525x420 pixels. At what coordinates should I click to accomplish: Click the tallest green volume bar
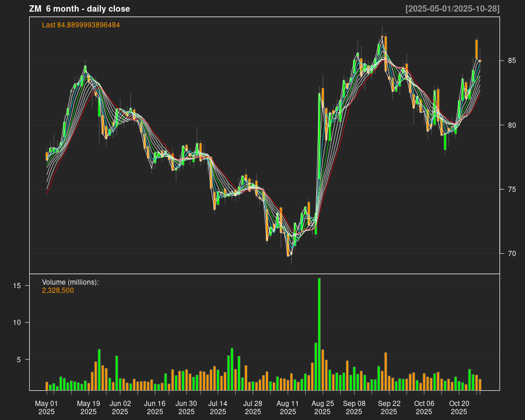click(319, 334)
